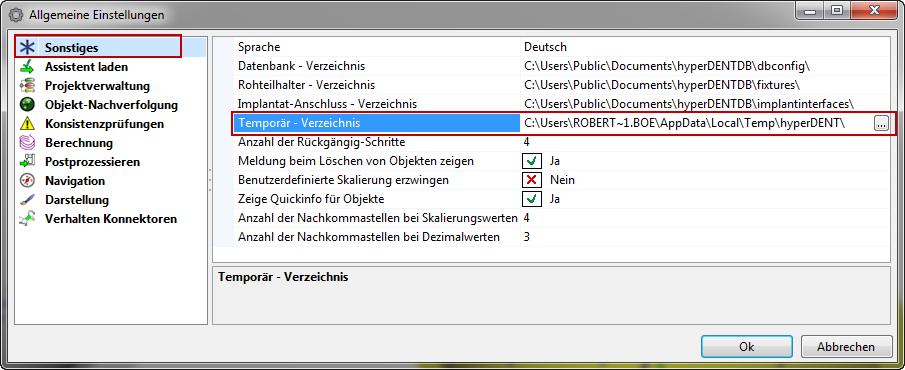Click the Projektverwaltung icon
Viewport: 905px width, 370px height.
(x=27, y=86)
